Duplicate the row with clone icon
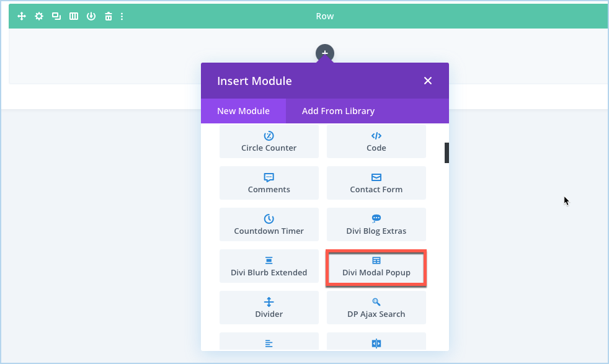The image size is (609, 364). 56,16
